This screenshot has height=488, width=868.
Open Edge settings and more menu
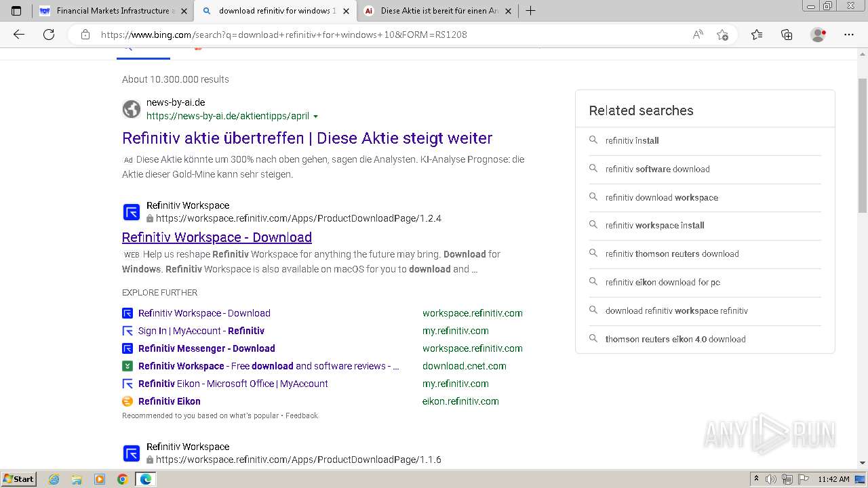click(x=849, y=35)
